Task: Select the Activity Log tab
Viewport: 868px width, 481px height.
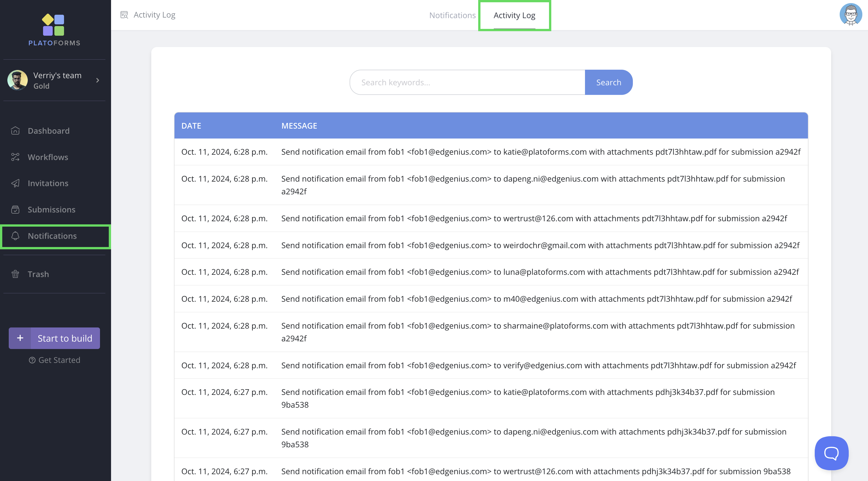Action: [x=514, y=16]
